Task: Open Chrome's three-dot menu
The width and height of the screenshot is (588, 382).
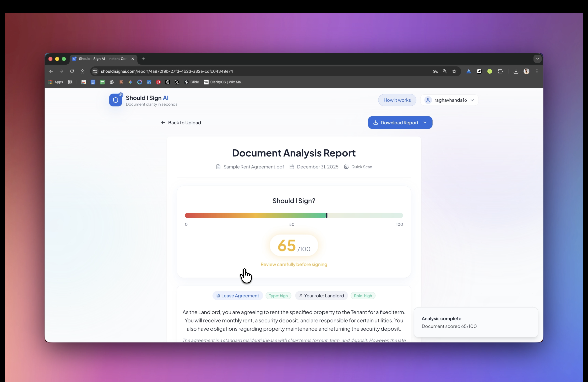Action: pos(537,71)
